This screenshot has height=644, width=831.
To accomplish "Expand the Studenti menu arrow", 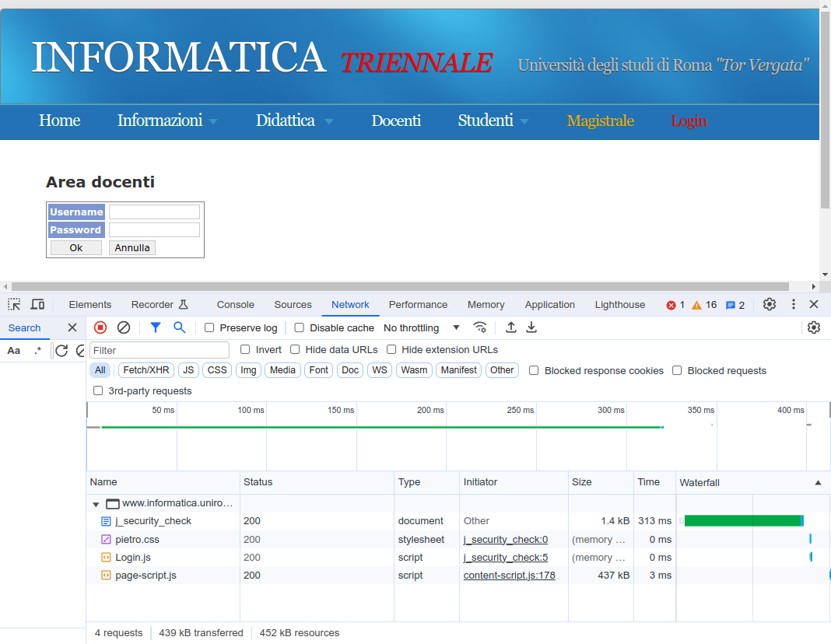I will click(x=524, y=121).
